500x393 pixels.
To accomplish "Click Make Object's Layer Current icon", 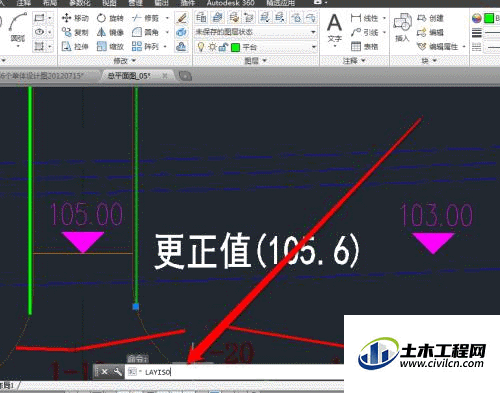I will click(218, 17).
